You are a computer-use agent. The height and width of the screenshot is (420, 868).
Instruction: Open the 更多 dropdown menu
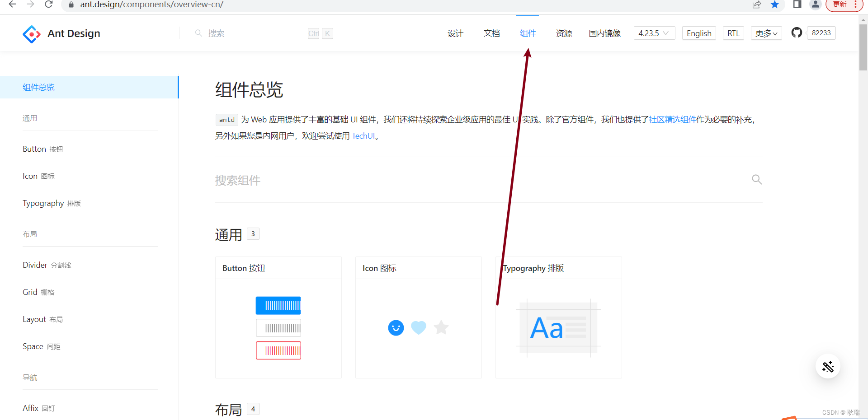tap(766, 33)
